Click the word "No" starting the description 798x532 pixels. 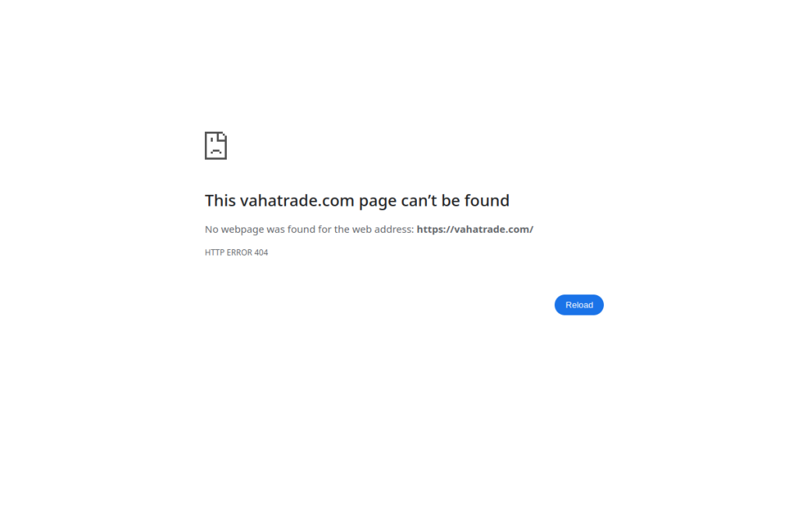click(x=211, y=229)
